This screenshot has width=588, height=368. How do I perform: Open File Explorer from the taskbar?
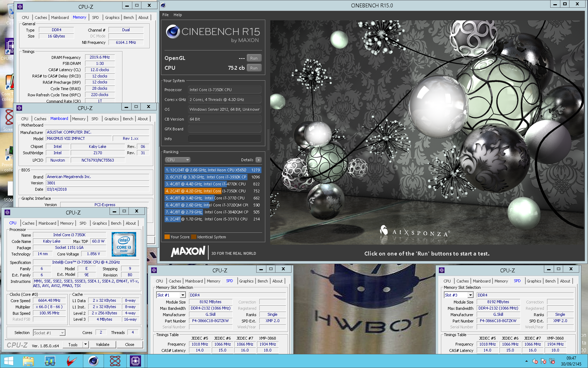point(28,361)
